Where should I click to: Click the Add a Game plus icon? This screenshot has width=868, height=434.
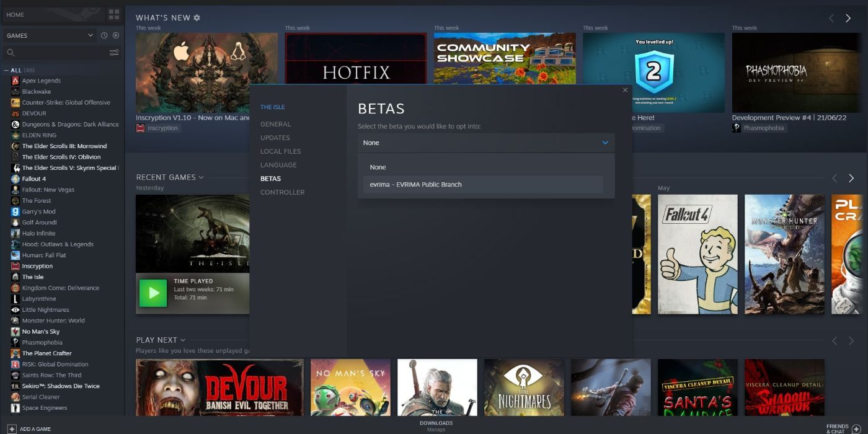pos(12,428)
